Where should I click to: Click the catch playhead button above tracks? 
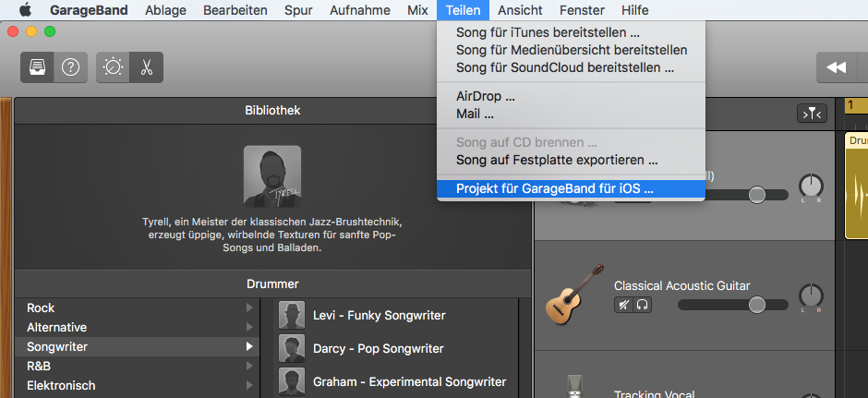coord(811,113)
